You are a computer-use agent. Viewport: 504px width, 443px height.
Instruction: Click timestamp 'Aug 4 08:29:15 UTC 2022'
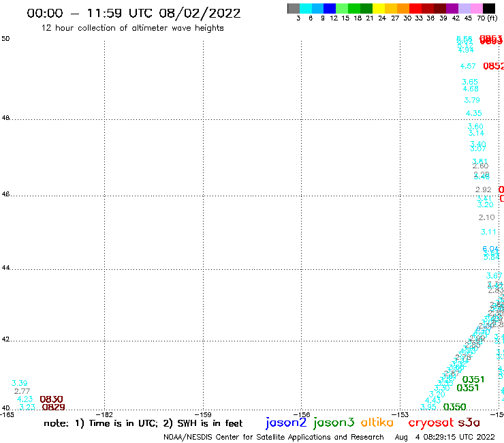click(445, 437)
